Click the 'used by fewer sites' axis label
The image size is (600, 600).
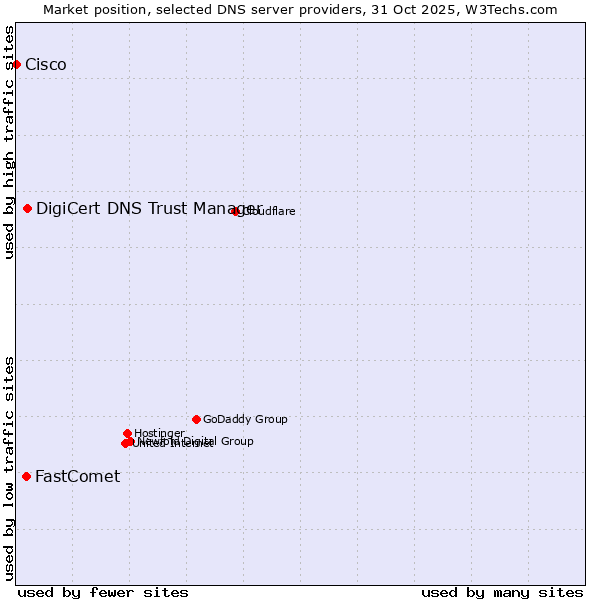click(x=103, y=592)
